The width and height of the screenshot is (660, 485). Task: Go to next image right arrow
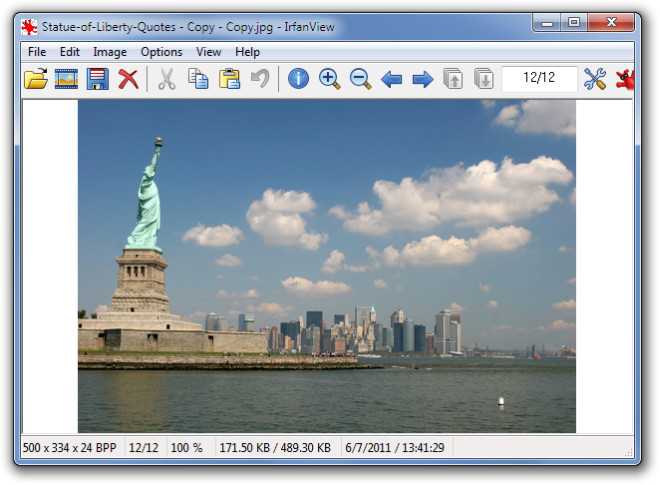[x=423, y=79]
